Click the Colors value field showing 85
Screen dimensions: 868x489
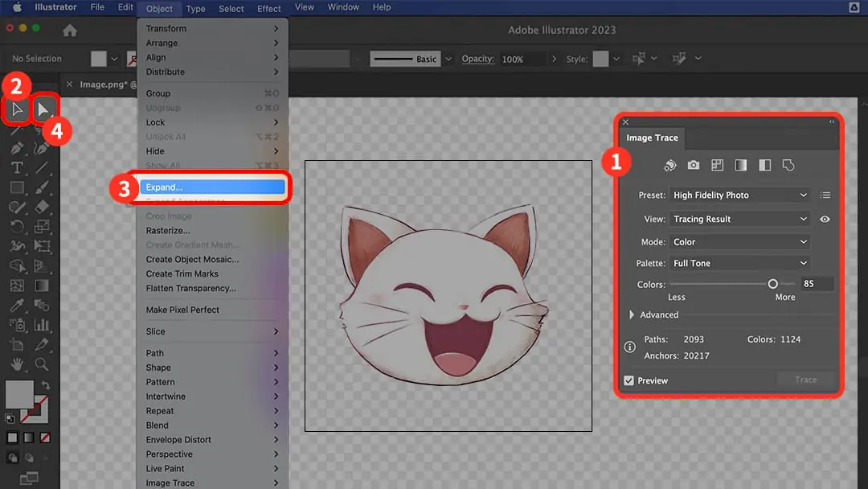click(817, 284)
